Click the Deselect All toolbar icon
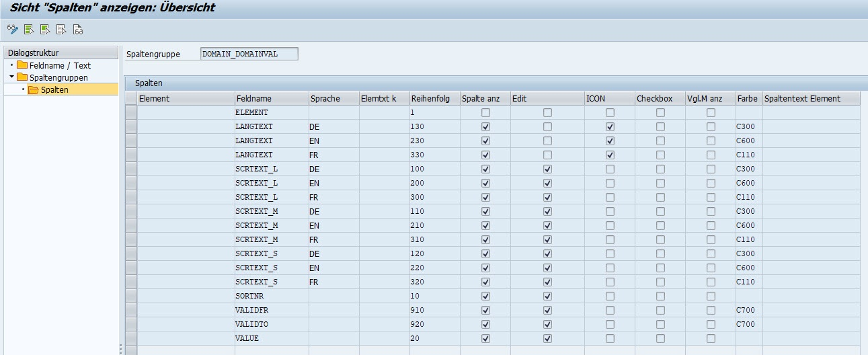 [x=61, y=30]
